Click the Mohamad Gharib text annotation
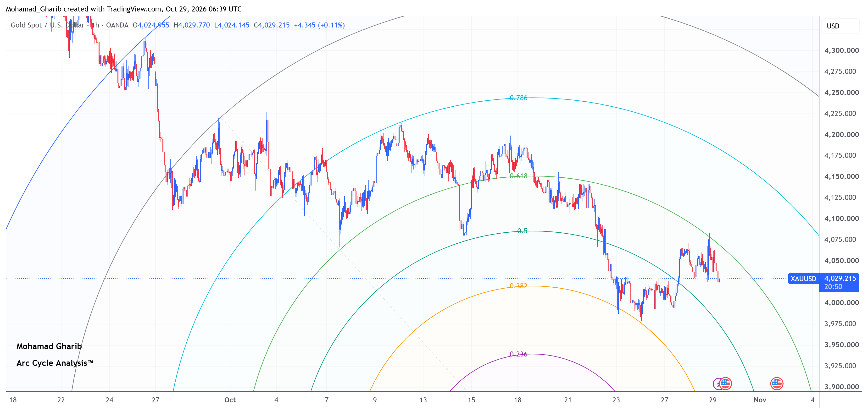 (49, 346)
